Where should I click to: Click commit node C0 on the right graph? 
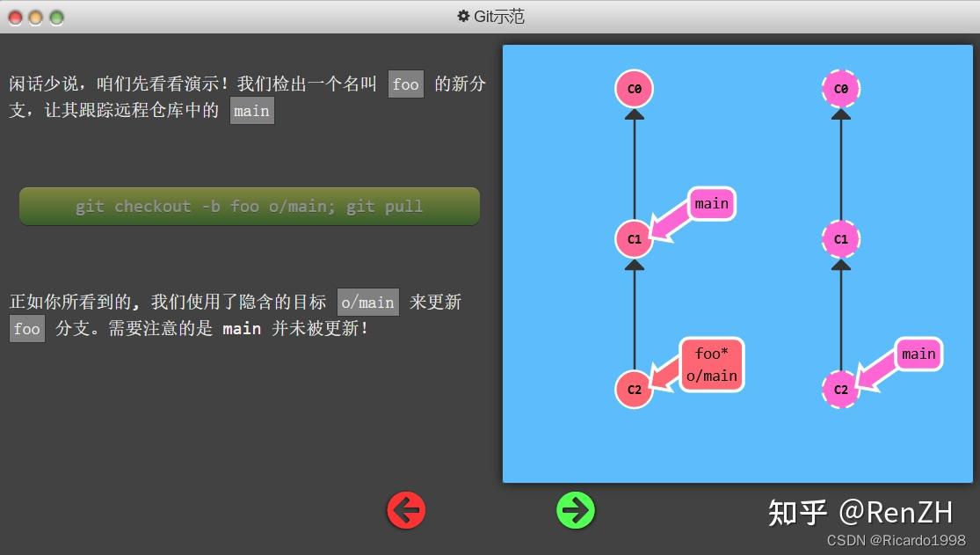coord(840,88)
